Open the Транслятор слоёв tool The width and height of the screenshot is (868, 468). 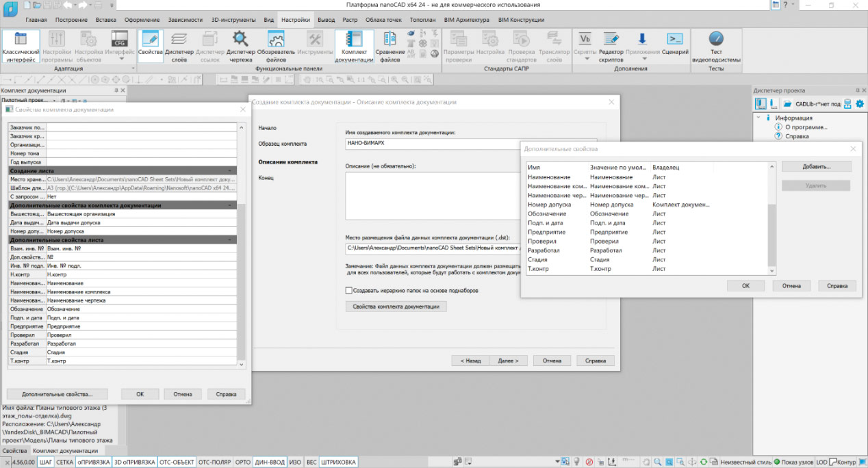[554, 47]
